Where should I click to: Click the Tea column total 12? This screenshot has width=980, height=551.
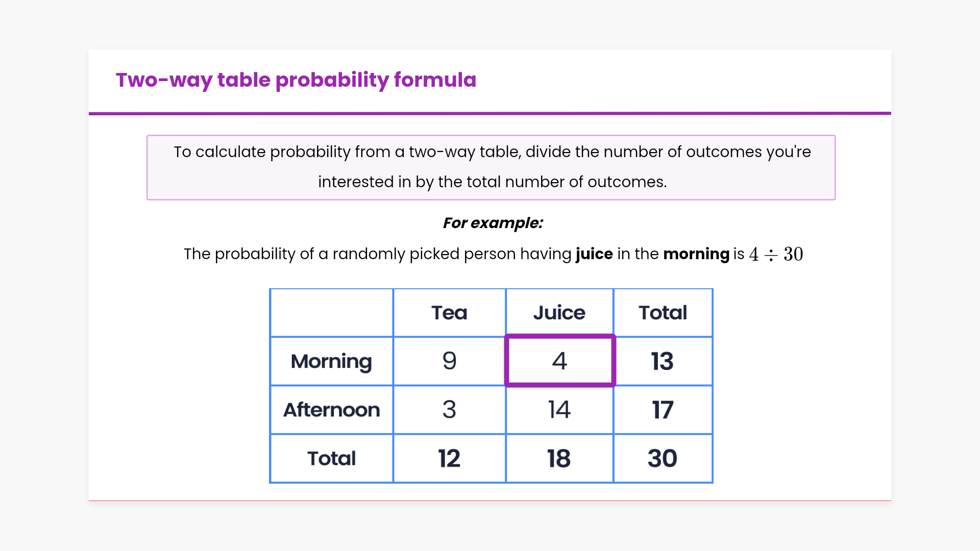pos(449,458)
